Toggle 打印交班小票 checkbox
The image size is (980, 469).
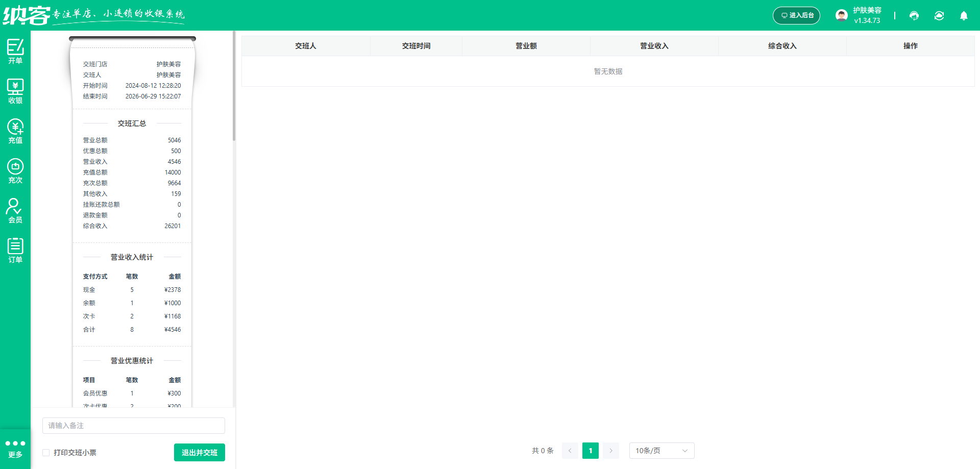click(46, 453)
